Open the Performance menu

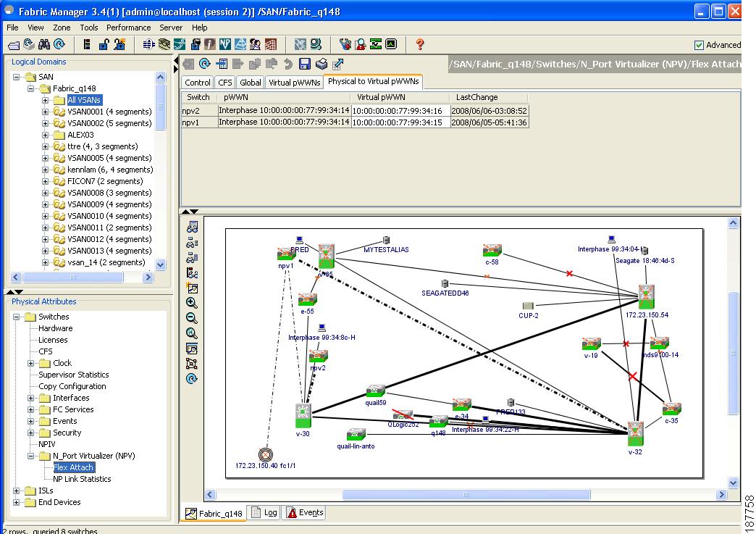click(x=128, y=28)
